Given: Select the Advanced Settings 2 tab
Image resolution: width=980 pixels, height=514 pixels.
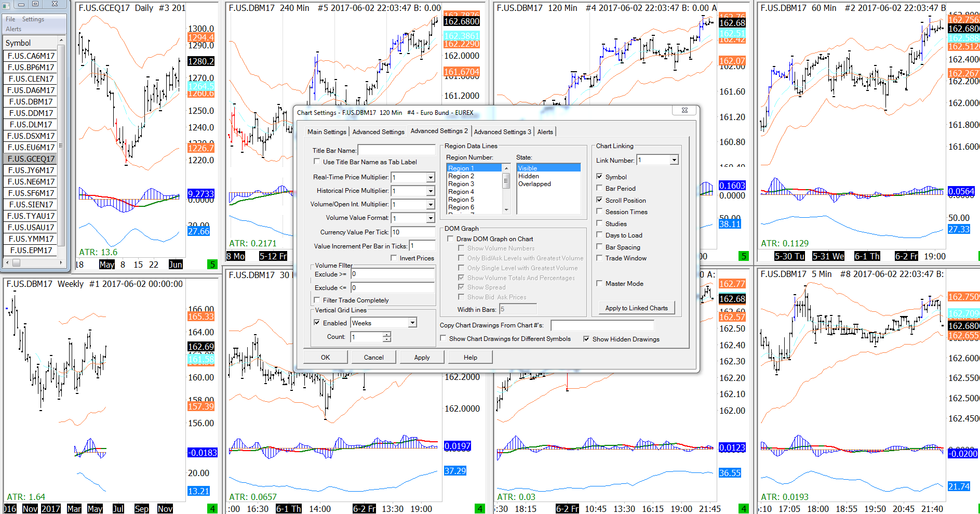Looking at the screenshot, I should [x=439, y=131].
